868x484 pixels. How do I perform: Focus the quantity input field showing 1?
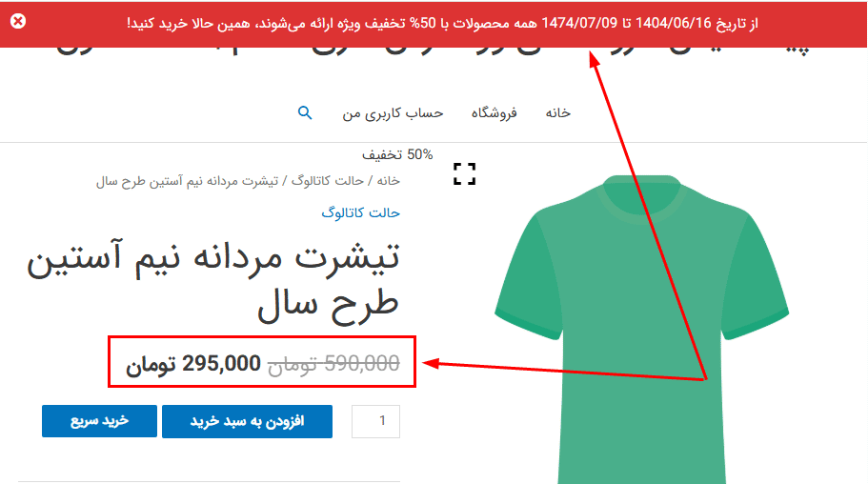click(x=375, y=421)
